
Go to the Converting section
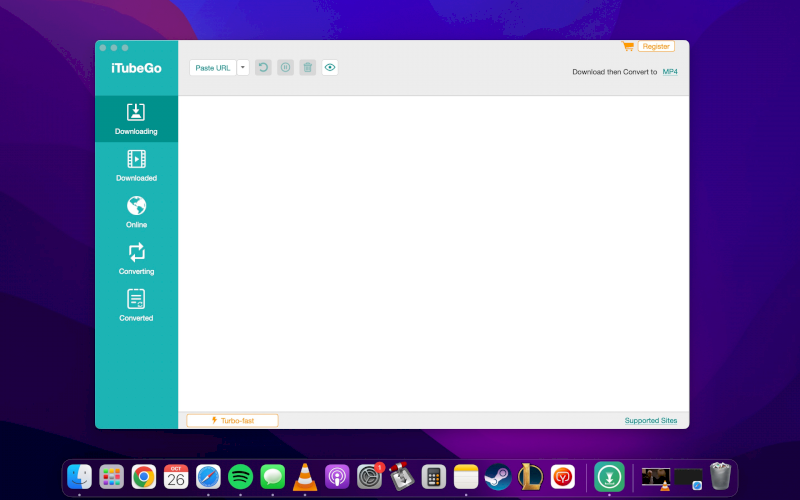pyautogui.click(x=136, y=258)
